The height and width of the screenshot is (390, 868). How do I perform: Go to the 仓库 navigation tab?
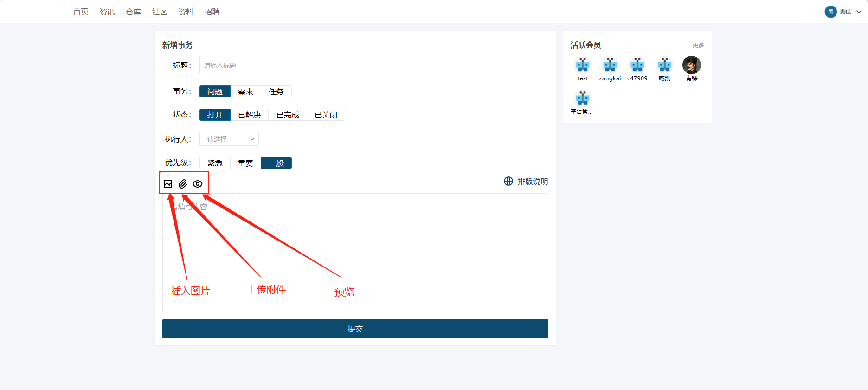pos(133,12)
